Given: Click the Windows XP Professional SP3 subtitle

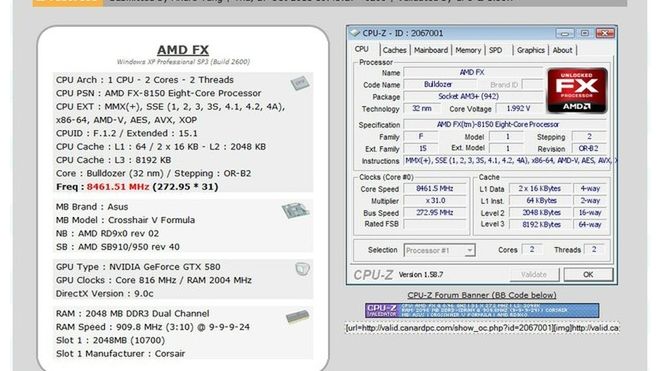Looking at the screenshot, I should 183,62.
